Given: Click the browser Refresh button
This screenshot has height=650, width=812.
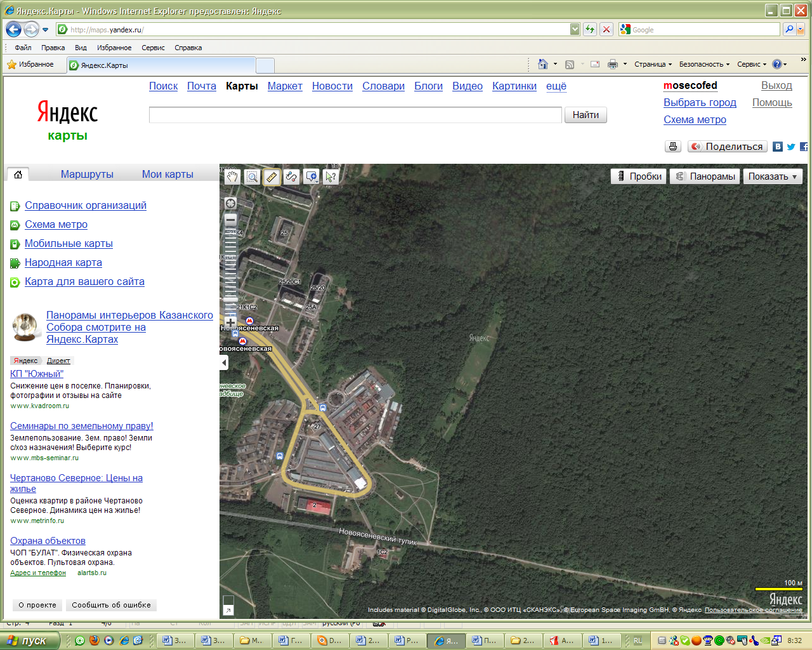Looking at the screenshot, I should [590, 29].
